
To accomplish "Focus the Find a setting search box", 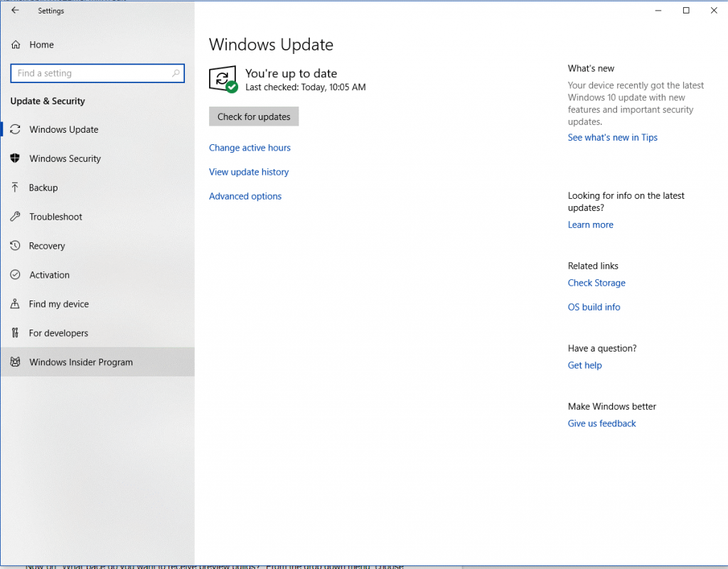I will (x=97, y=73).
